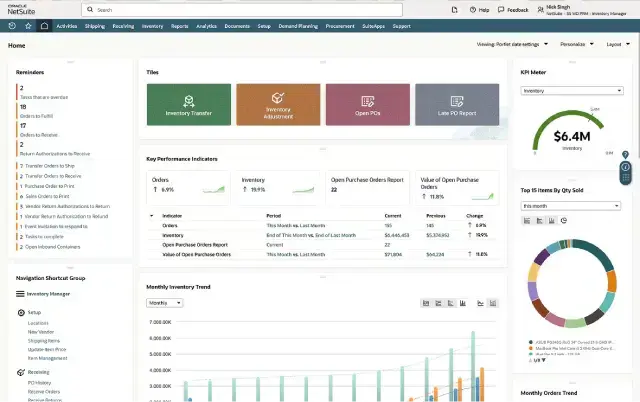The image size is (640, 402).
Task: Click the Open POs tile
Action: (367, 105)
